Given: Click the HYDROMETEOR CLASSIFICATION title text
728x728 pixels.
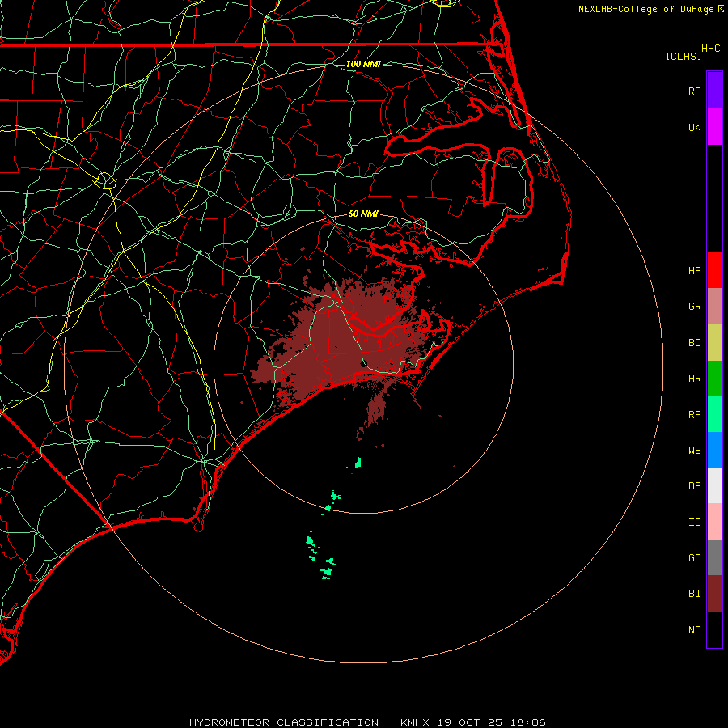Looking at the screenshot, I should click(284, 722).
